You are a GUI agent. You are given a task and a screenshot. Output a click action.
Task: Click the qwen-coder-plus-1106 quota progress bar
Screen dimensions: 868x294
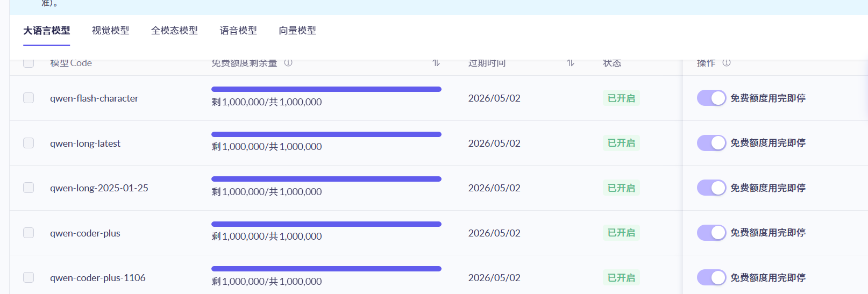[x=326, y=269]
